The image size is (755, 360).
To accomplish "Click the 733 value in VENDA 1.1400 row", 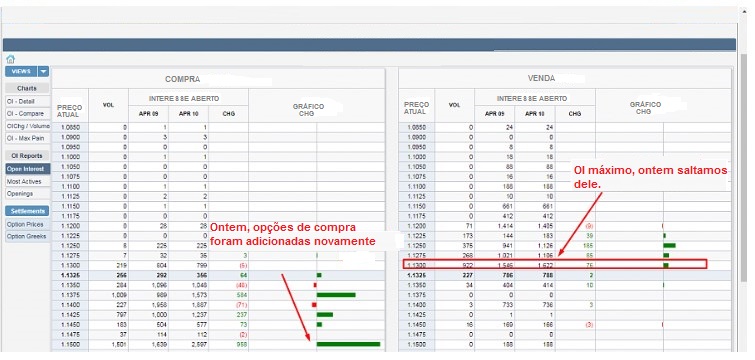I will (x=508, y=305).
